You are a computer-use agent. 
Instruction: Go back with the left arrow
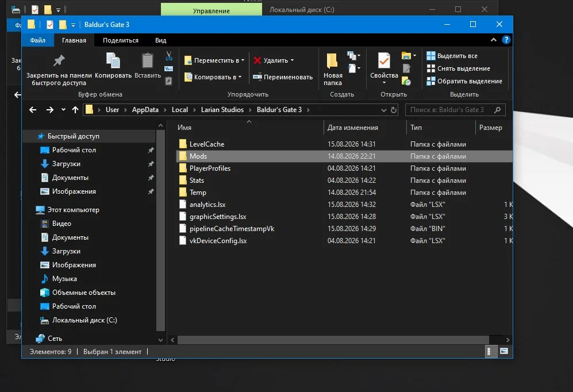33,110
